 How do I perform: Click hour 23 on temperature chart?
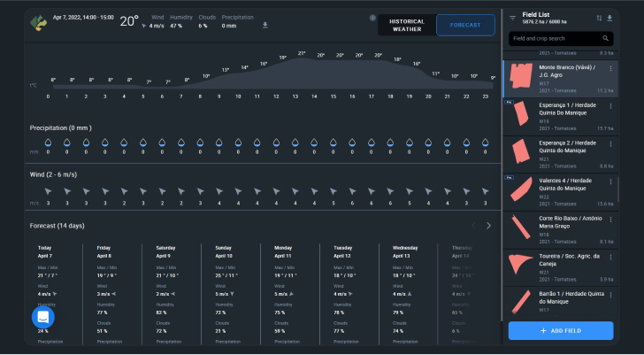[x=486, y=96]
